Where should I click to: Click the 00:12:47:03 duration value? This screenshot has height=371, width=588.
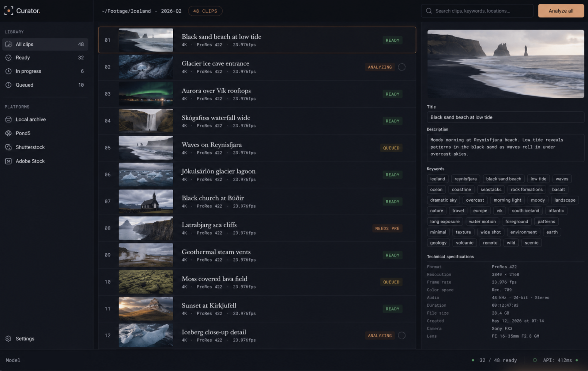click(505, 305)
